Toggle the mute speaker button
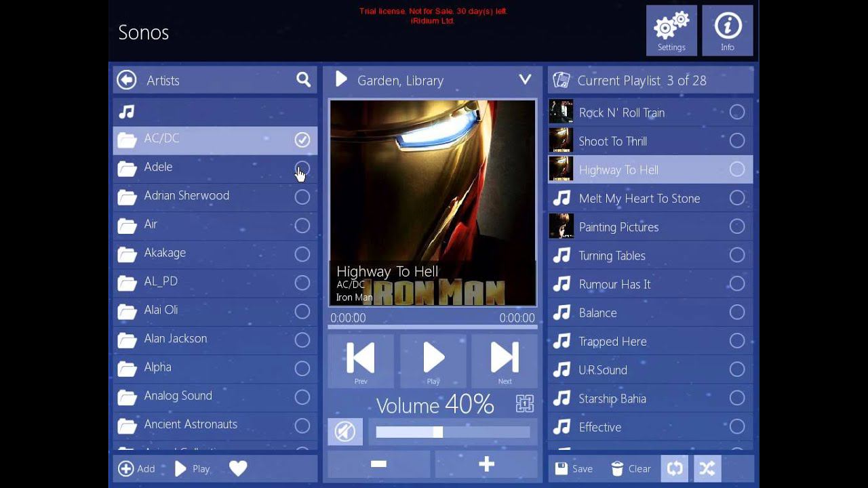 click(x=345, y=432)
